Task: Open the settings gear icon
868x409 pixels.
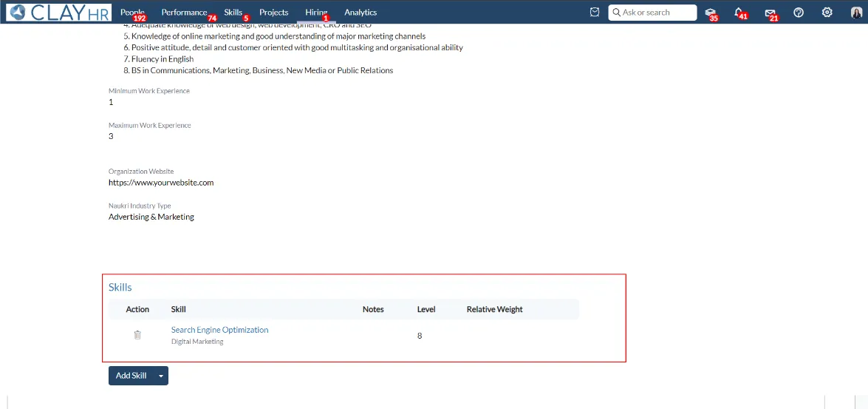Action: click(827, 12)
